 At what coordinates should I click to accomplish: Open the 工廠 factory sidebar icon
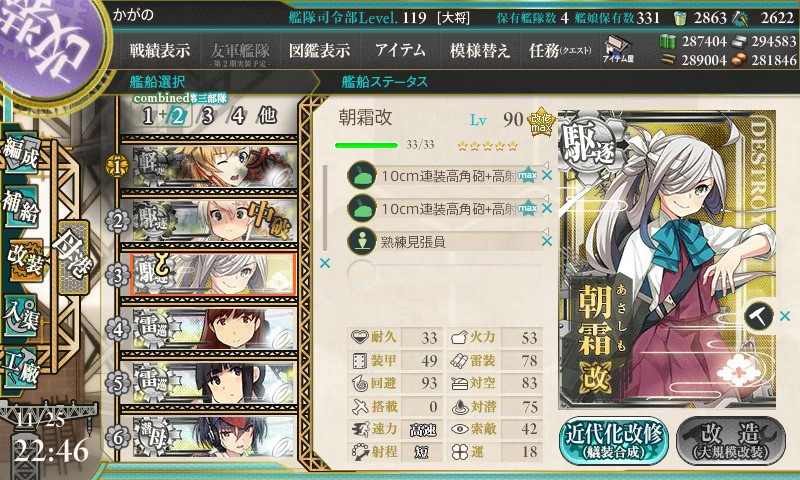[x=21, y=368]
